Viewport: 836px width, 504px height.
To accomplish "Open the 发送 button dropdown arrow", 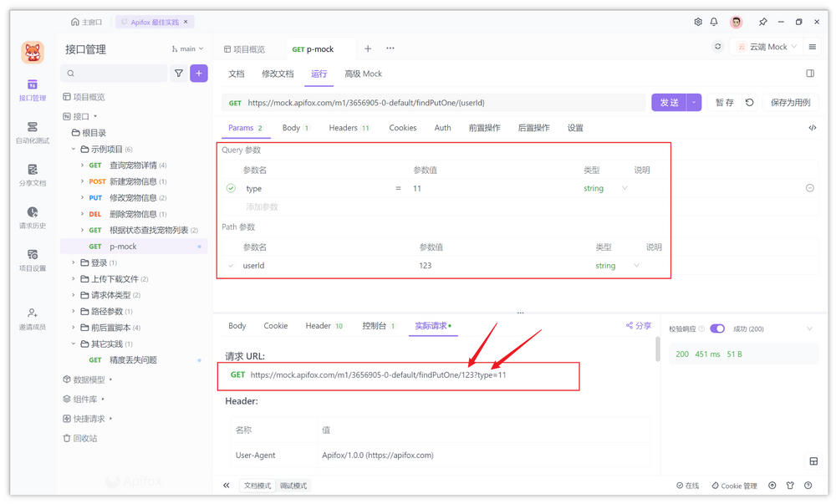I will click(x=694, y=103).
